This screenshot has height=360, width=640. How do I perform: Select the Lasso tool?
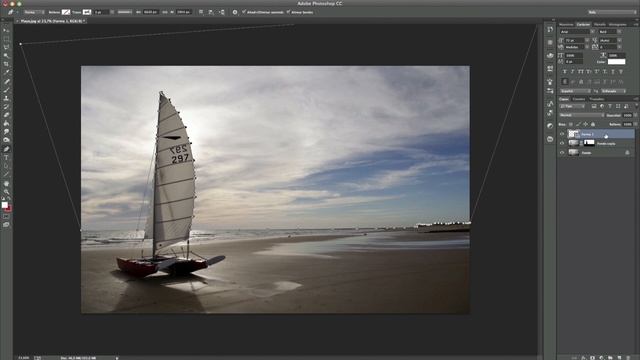coord(6,47)
